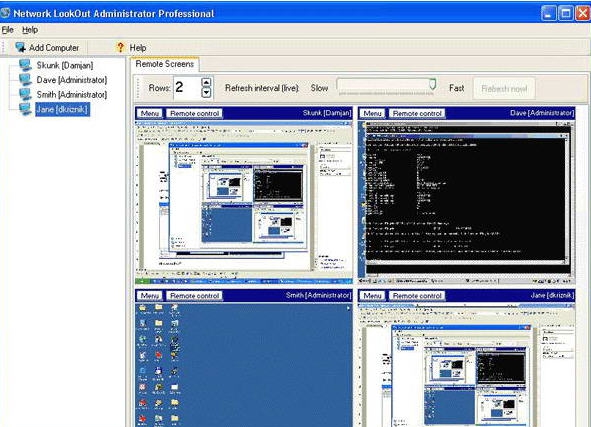Open Menu for the Dave [Administrator] screen
The height and width of the screenshot is (427, 591).
[372, 113]
